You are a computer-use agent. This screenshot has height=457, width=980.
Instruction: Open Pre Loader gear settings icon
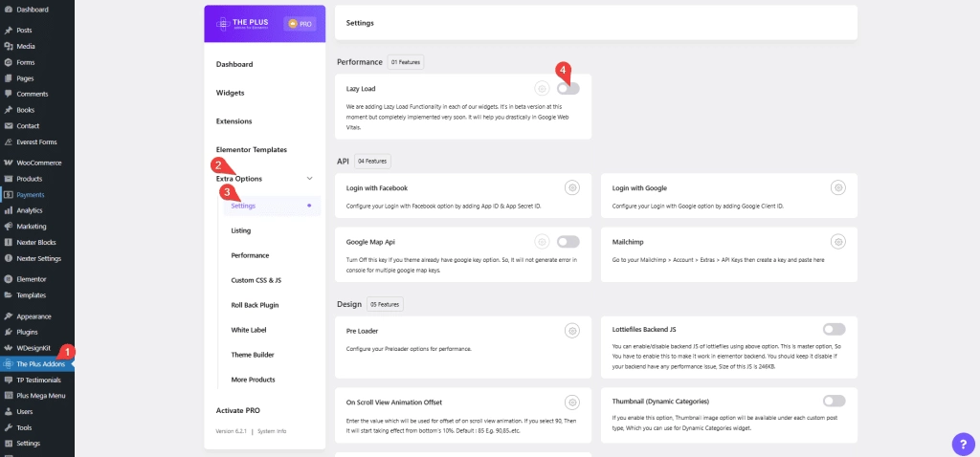(572, 330)
